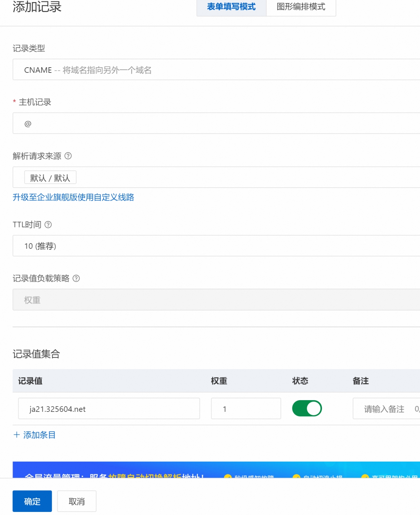Image resolution: width=420 pixels, height=515 pixels.
Task: Switch to 图形编排模式 tab
Action: [301, 7]
